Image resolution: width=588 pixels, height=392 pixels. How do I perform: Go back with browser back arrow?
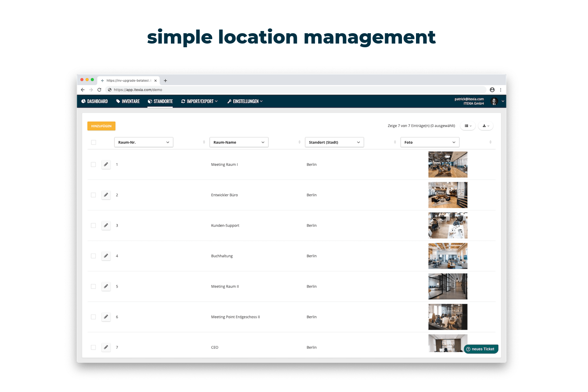[83, 90]
